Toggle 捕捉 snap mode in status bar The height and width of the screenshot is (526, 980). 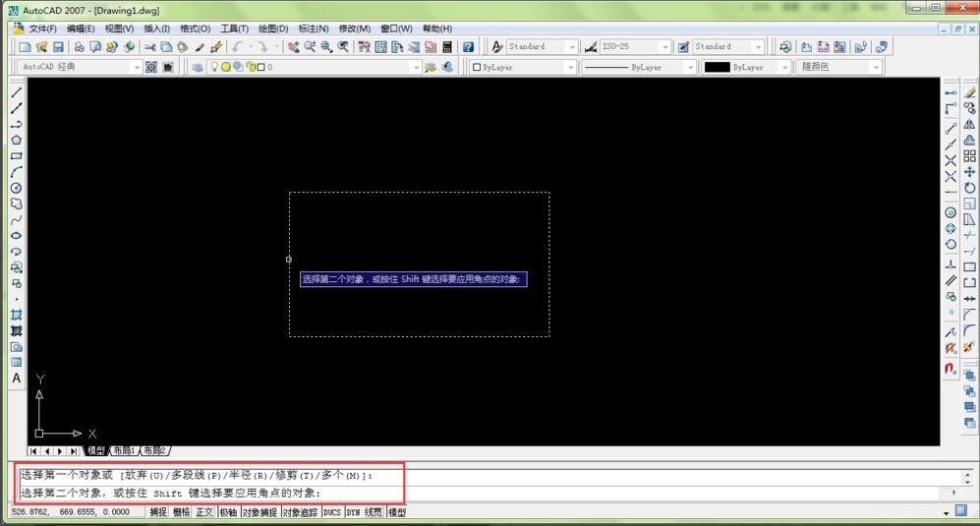coord(158,512)
